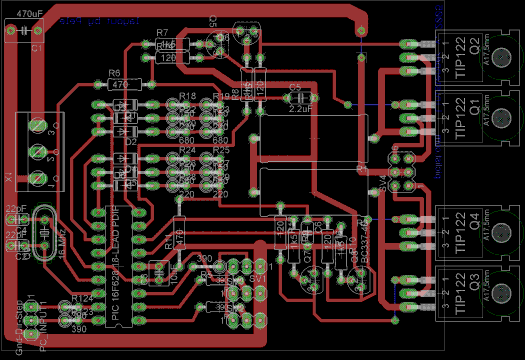Click screw terminal 3 on connector X1
Image resolution: width=525 pixels, height=360 pixels.
click(x=38, y=126)
